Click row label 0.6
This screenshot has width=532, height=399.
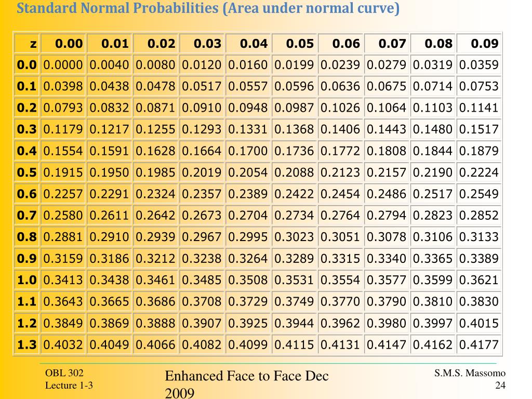point(27,194)
